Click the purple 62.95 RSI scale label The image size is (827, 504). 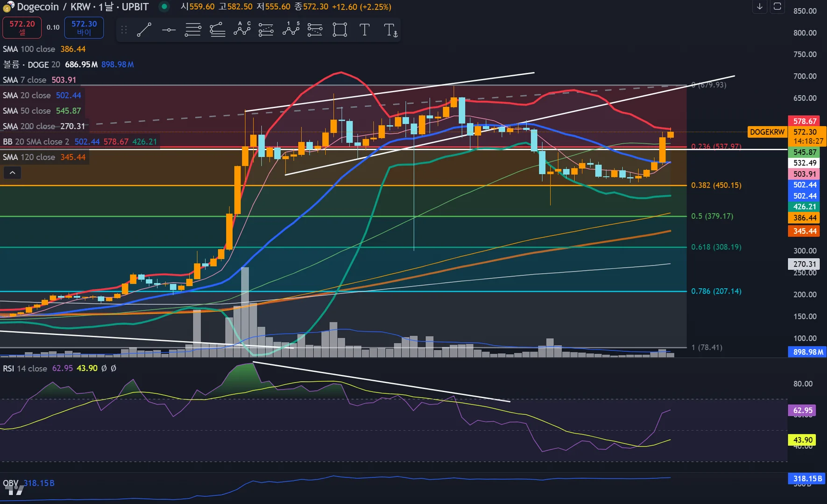[x=802, y=411]
